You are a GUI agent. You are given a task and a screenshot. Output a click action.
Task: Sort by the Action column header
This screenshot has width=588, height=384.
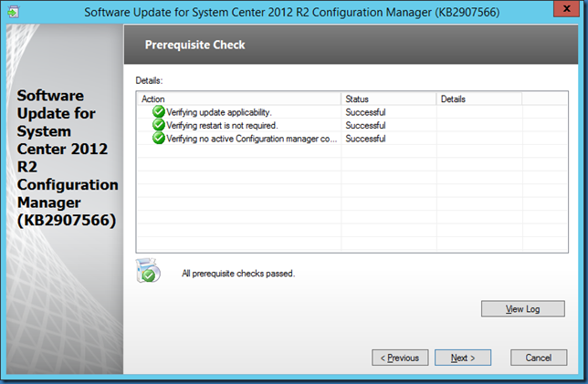pyautogui.click(x=238, y=99)
